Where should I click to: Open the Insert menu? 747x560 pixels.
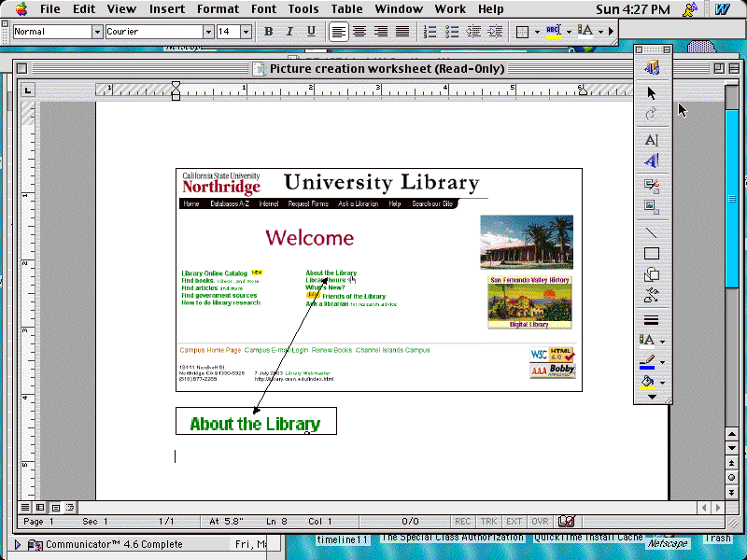tap(167, 9)
